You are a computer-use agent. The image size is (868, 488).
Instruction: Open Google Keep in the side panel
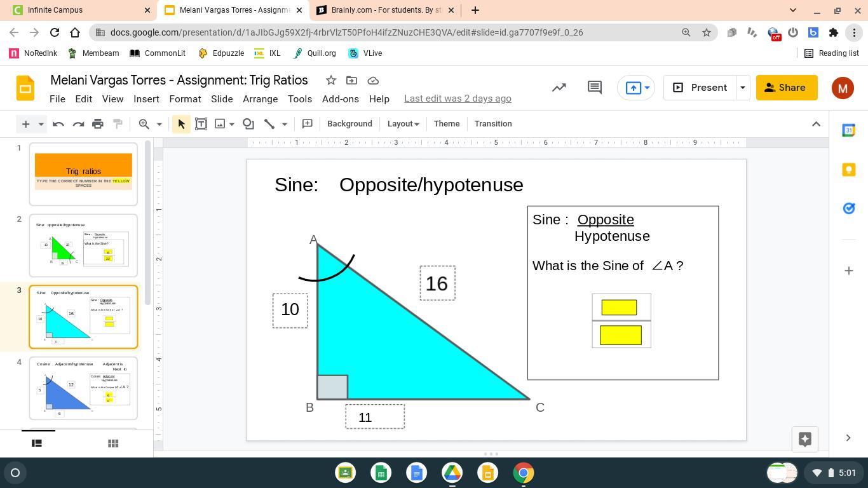pos(848,170)
